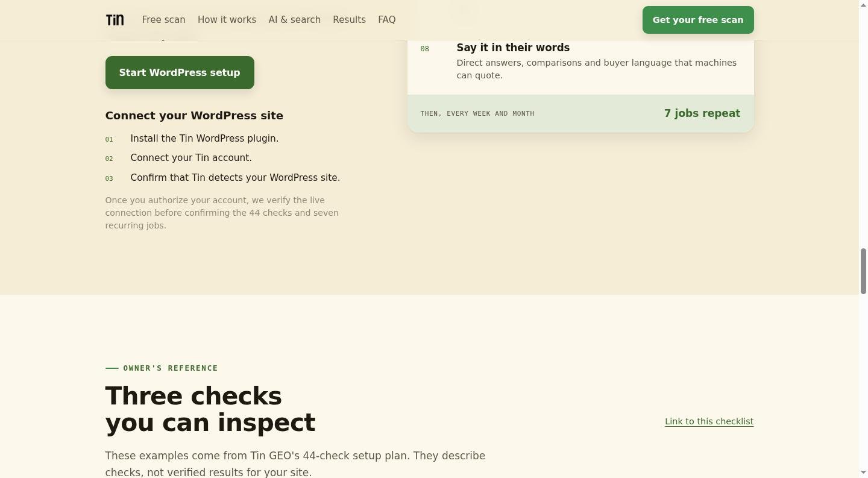Click the Connect your WordPress site heading

pyautogui.click(x=194, y=116)
